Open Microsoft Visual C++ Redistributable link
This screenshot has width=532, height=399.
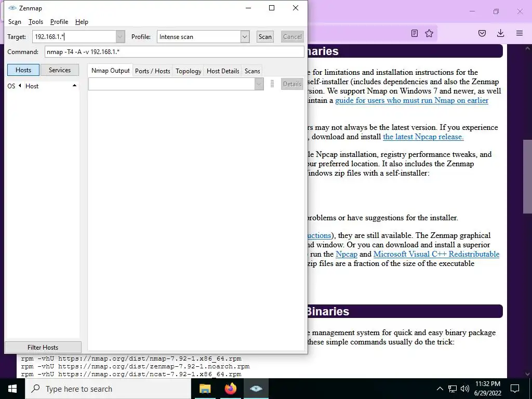pyautogui.click(x=436, y=254)
